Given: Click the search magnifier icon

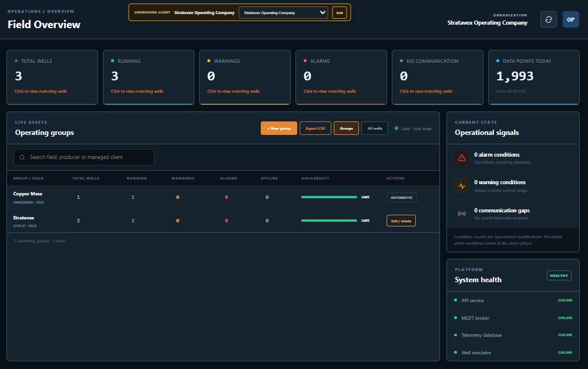Looking at the screenshot, I should point(22,157).
